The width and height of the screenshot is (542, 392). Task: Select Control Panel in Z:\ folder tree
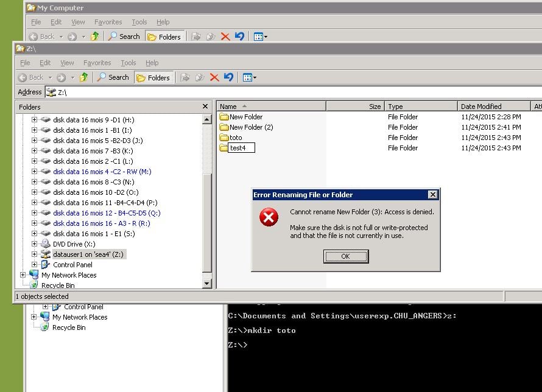tap(72, 265)
